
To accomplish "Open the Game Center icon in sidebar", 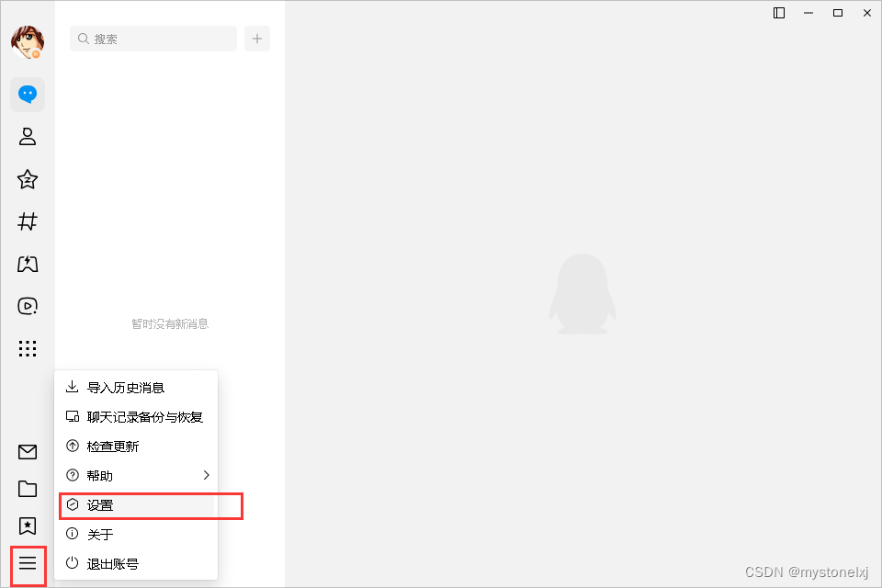I will tap(28, 264).
